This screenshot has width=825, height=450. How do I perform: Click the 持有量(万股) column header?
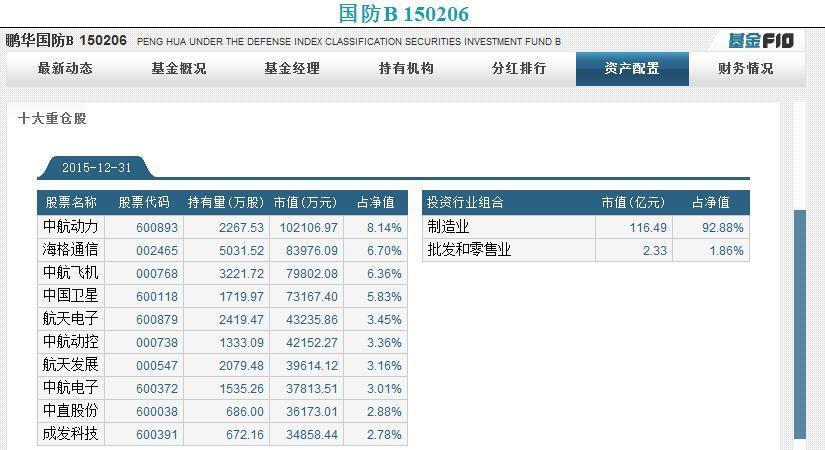click(x=226, y=203)
